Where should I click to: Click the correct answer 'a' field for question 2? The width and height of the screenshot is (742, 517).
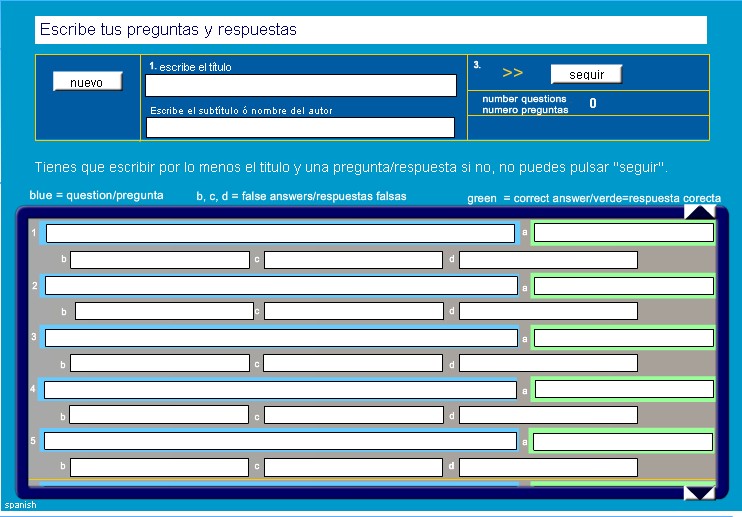(624, 286)
